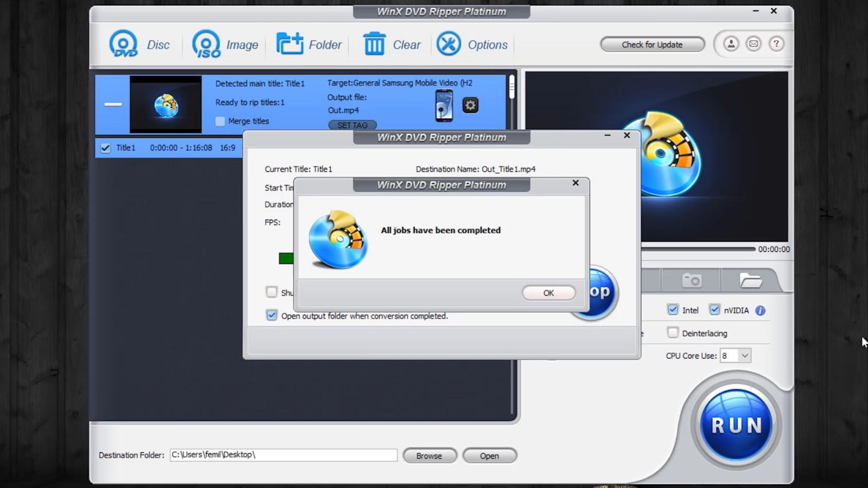Click OK in the completion dialog
The image size is (868, 488).
[548, 293]
